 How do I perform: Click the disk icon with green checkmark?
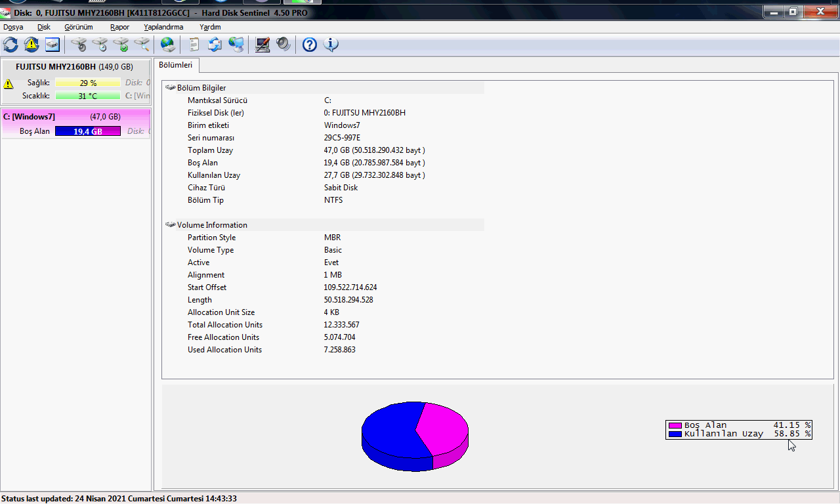click(121, 45)
